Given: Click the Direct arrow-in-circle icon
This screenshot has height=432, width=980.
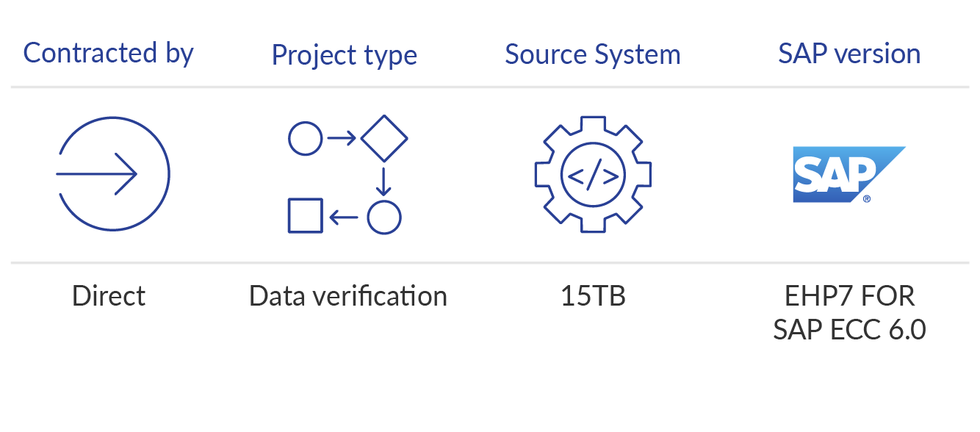Looking at the screenshot, I should (x=112, y=174).
